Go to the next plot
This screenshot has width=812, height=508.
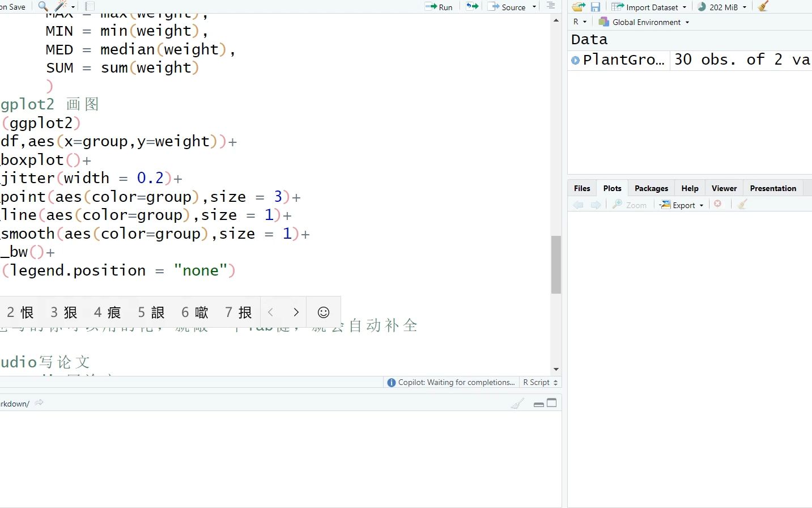click(x=596, y=205)
